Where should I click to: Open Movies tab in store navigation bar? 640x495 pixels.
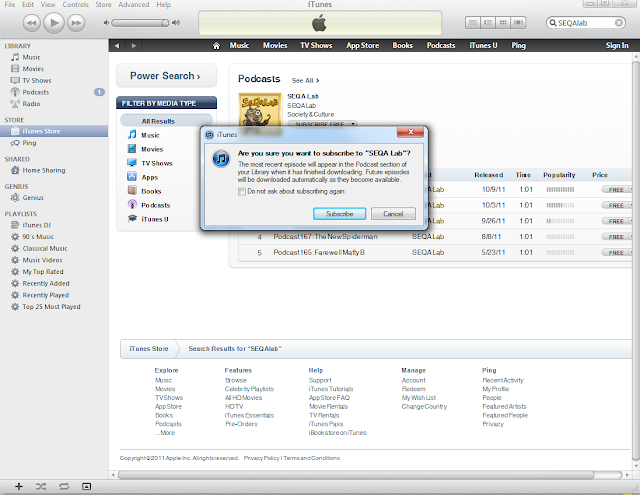[x=275, y=45]
